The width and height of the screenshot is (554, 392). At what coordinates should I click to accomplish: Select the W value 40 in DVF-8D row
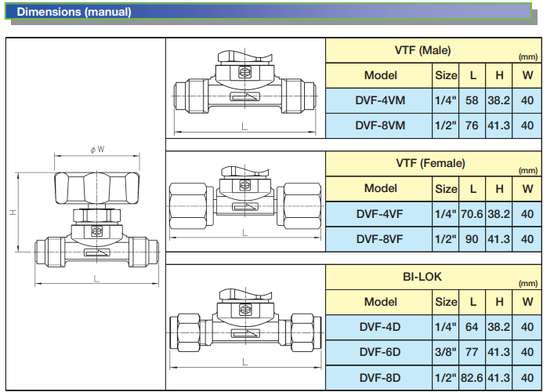[x=527, y=378]
